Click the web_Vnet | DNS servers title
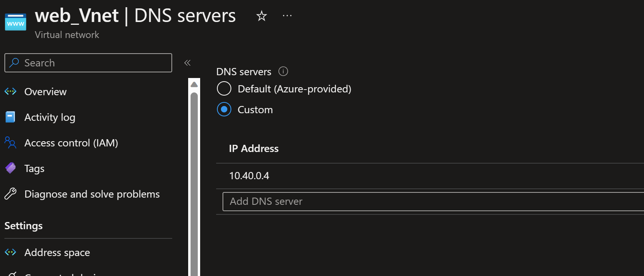Viewport: 644px width, 276px height. (x=135, y=16)
